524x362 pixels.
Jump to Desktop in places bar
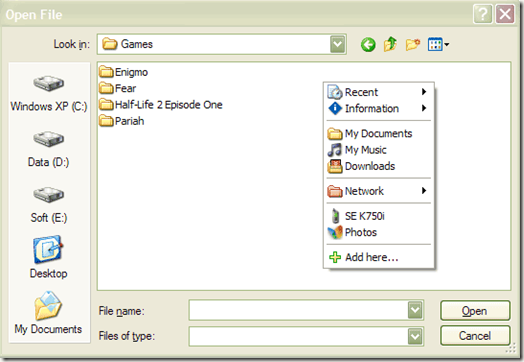pos(49,257)
